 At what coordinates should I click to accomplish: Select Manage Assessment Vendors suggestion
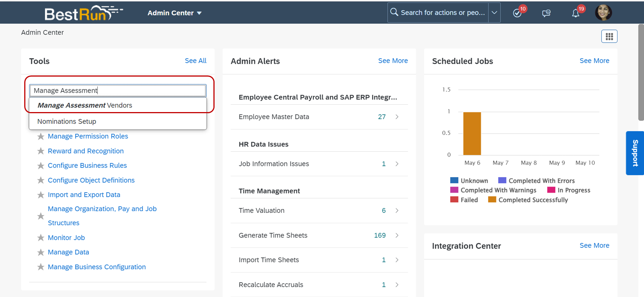pyautogui.click(x=85, y=105)
